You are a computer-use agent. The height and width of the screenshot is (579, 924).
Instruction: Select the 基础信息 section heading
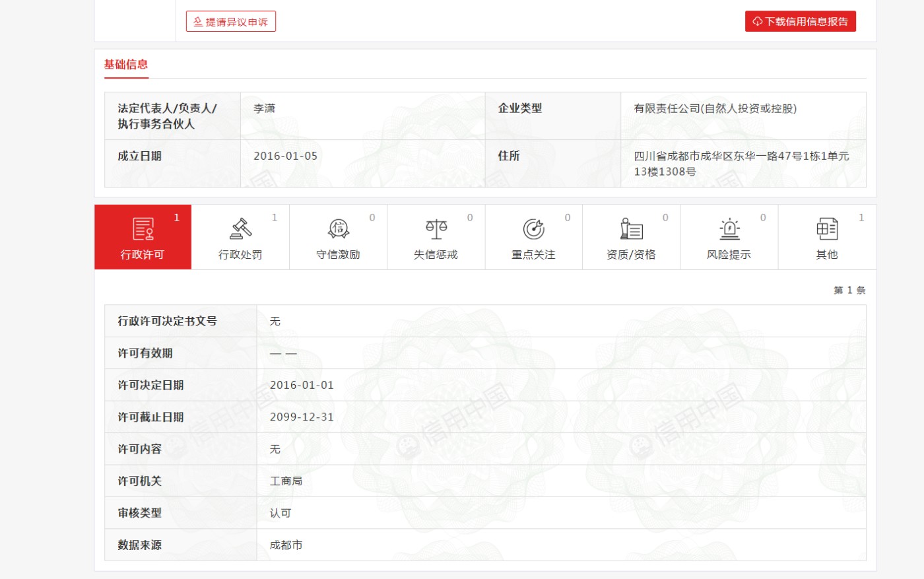click(x=126, y=65)
